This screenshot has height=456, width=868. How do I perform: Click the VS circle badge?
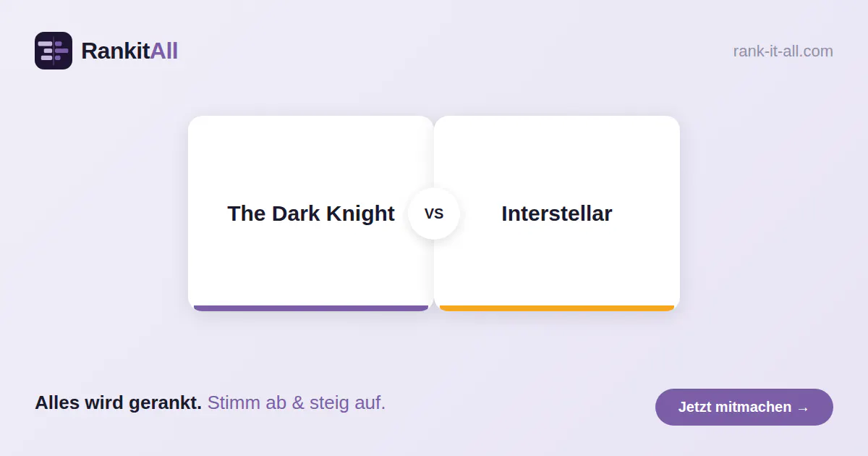(x=434, y=214)
